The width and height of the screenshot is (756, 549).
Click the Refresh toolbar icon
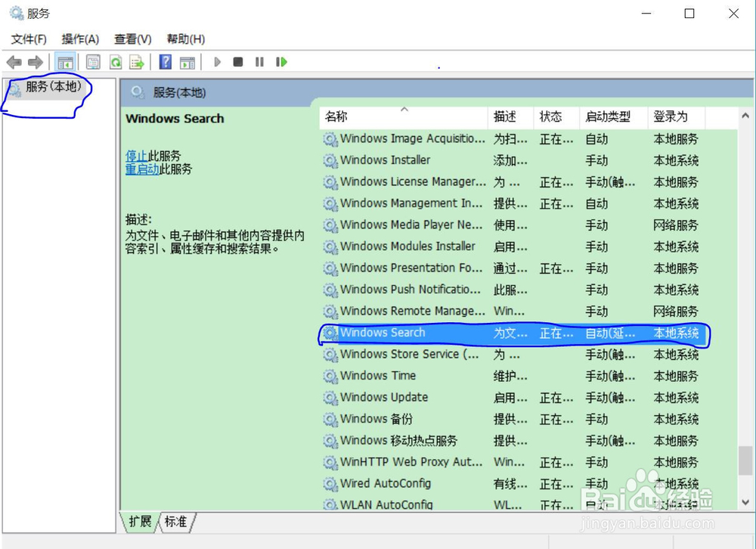click(x=116, y=62)
